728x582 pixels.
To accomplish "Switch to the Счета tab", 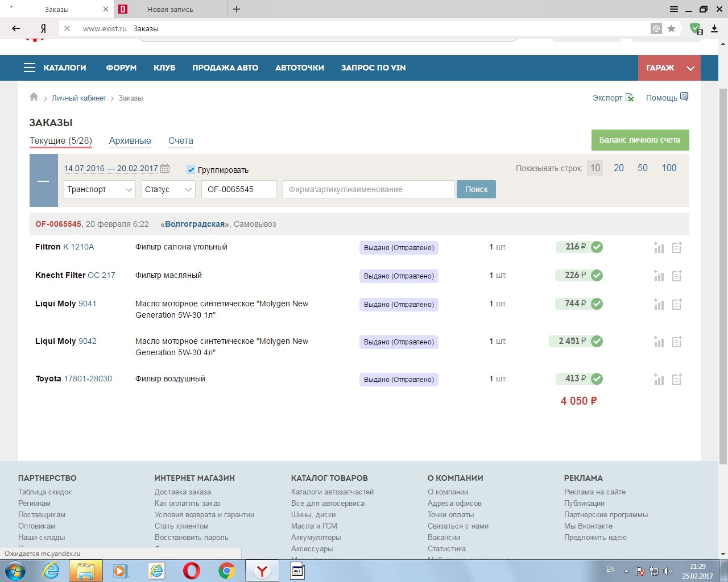I will coord(181,141).
